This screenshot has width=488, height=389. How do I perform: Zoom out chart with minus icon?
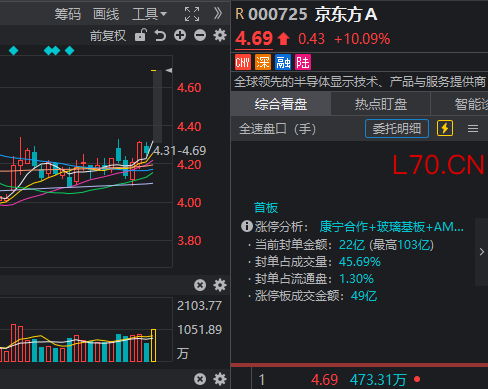[x=200, y=35]
